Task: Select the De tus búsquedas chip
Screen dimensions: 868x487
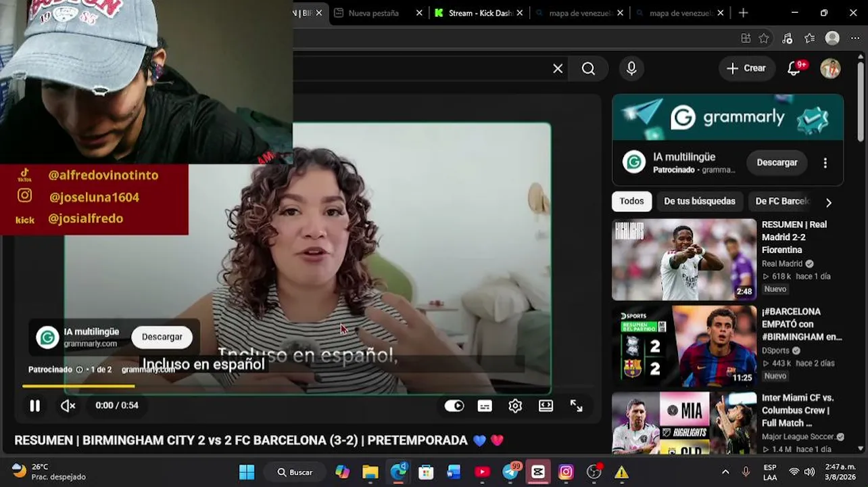Action: (x=699, y=201)
